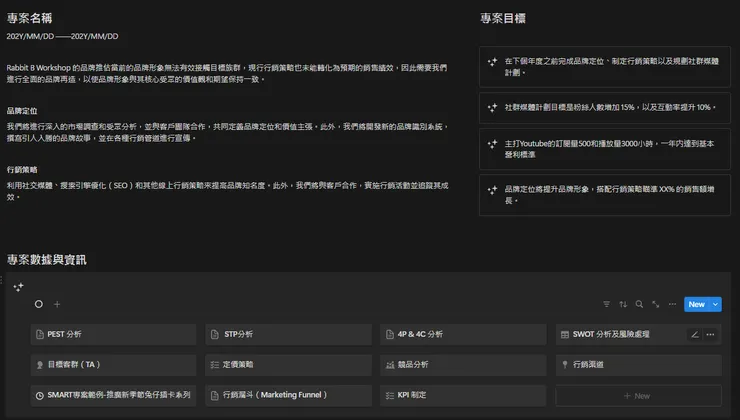
Task: Select the circle view tab icon
Action: coord(39,304)
